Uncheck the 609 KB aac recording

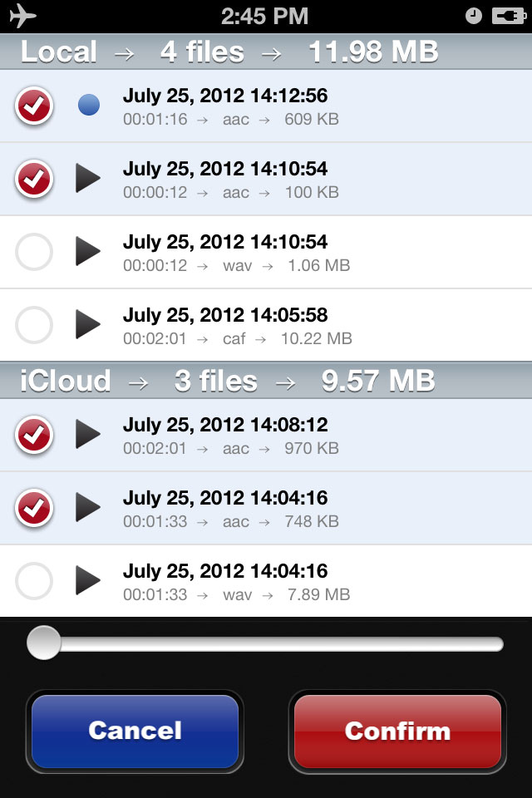tap(34, 106)
